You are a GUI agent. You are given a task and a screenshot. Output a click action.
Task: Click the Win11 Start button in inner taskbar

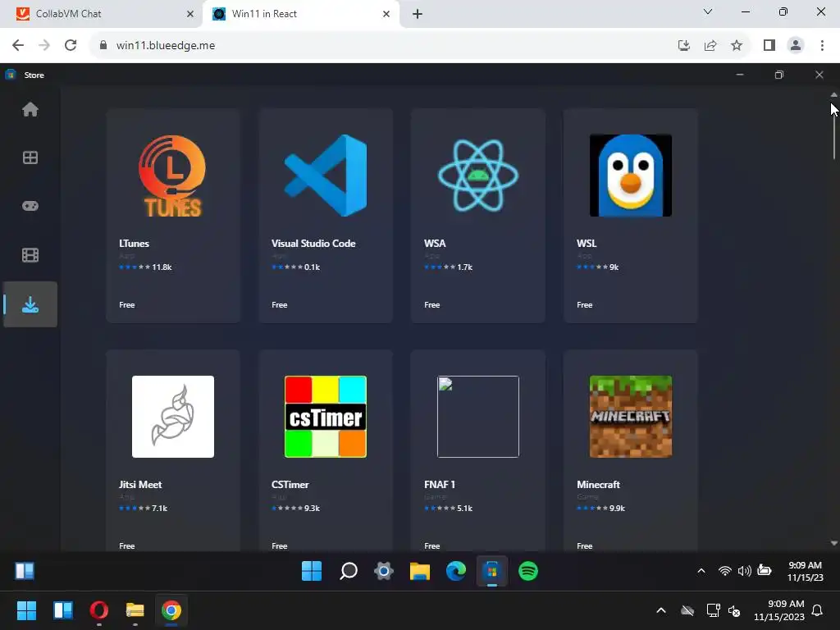point(312,571)
